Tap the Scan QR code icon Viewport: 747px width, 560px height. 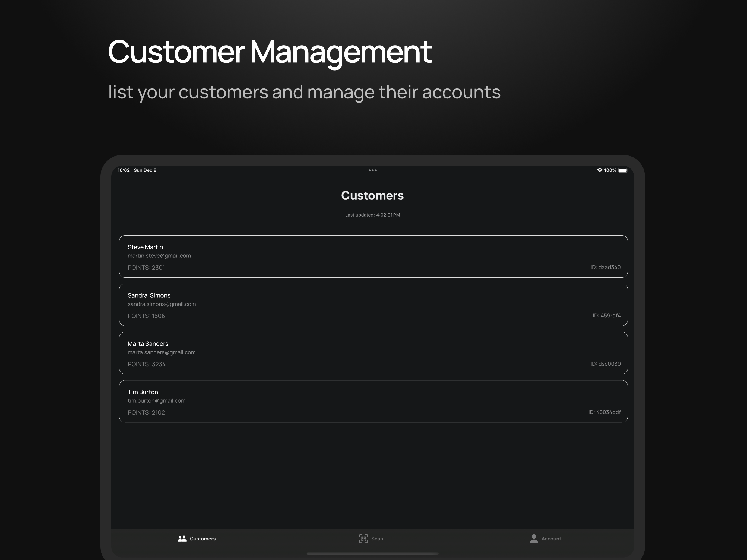click(363, 539)
